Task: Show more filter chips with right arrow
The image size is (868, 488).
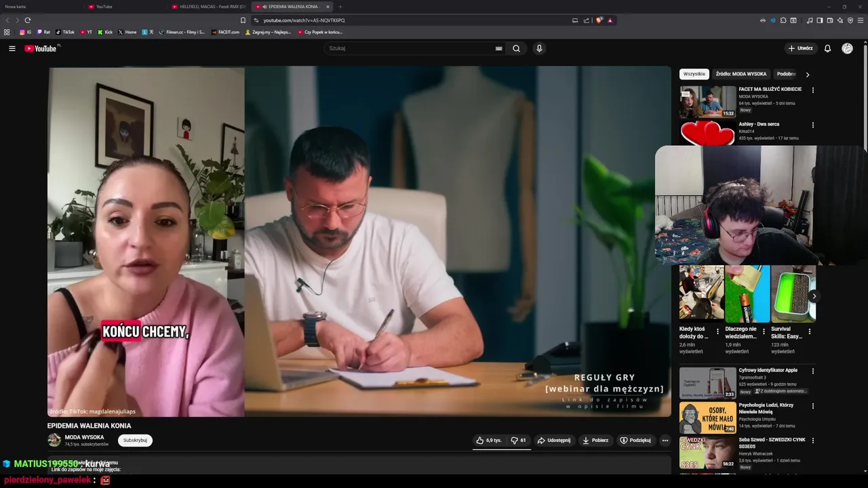Action: point(807,75)
